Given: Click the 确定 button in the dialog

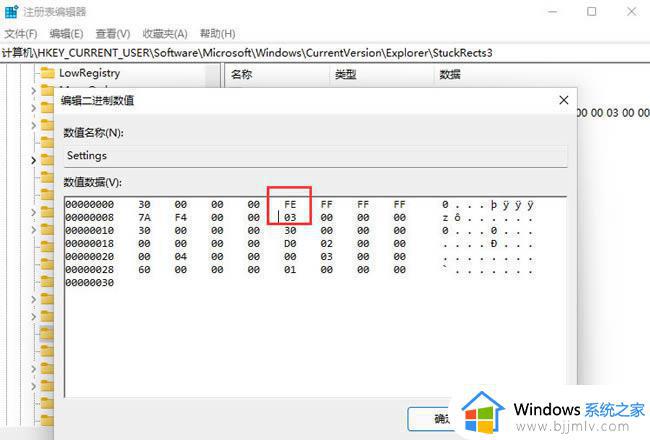Looking at the screenshot, I should (430, 419).
